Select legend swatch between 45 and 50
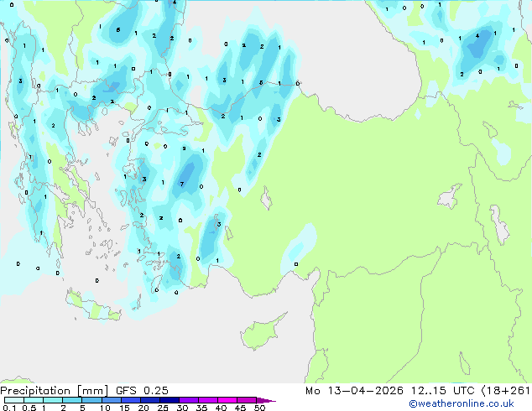This screenshot has height=411, width=532. (247, 400)
